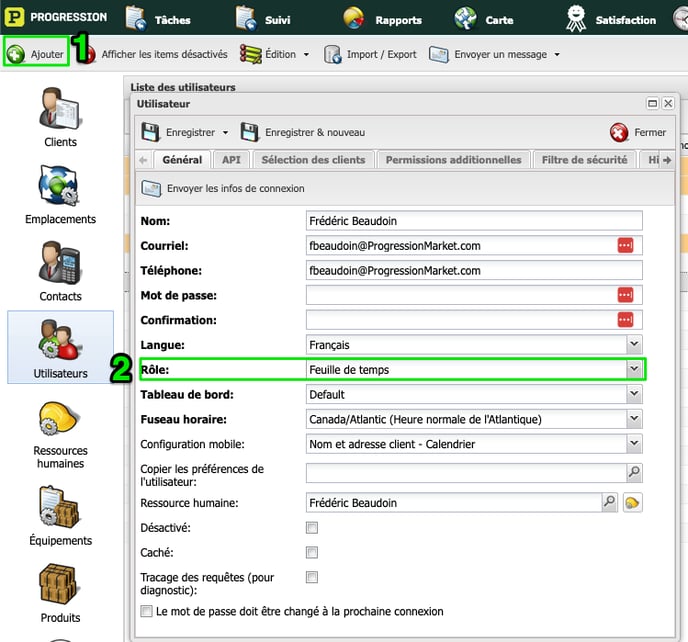This screenshot has width=688, height=642.
Task: Open the Rôle dropdown
Action: tap(634, 369)
